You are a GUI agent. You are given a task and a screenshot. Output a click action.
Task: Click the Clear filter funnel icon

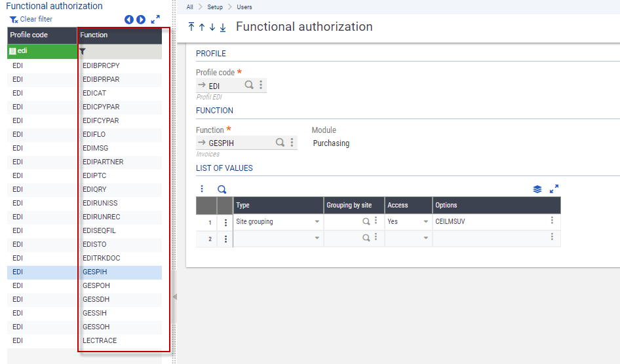pyautogui.click(x=14, y=20)
